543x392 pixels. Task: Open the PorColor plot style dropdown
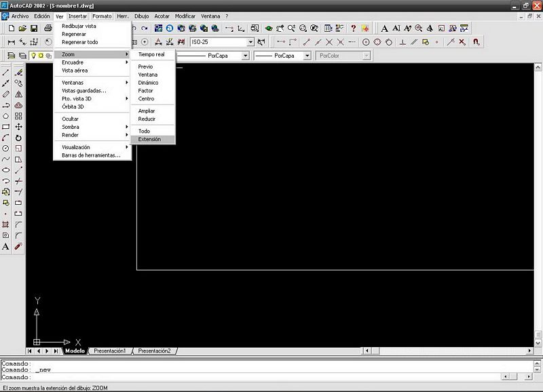tap(367, 56)
